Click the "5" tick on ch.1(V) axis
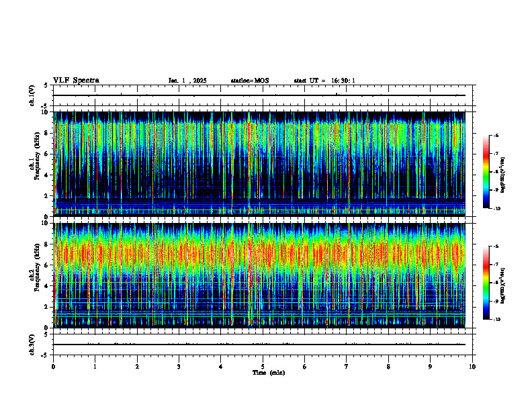532x411 pixels. coord(46,85)
